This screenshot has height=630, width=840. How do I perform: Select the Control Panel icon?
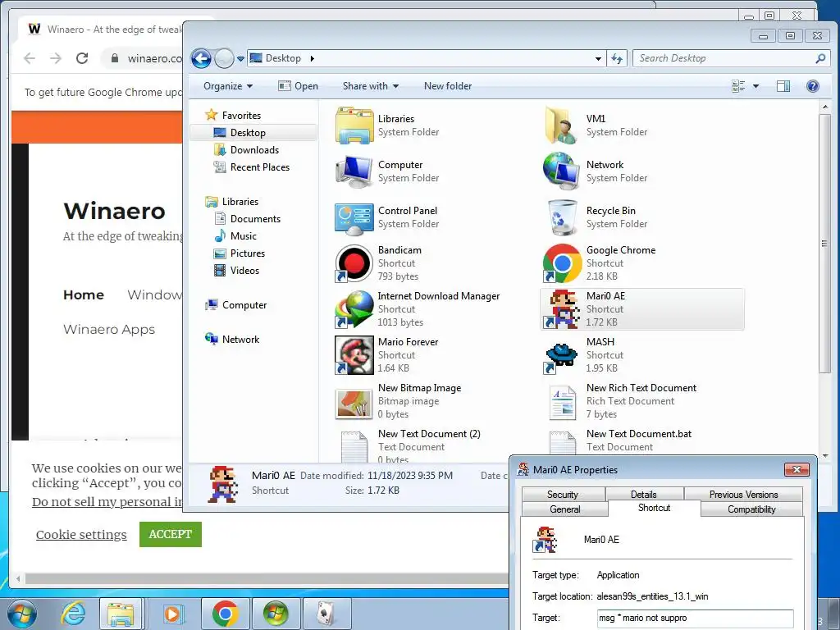pyautogui.click(x=354, y=217)
